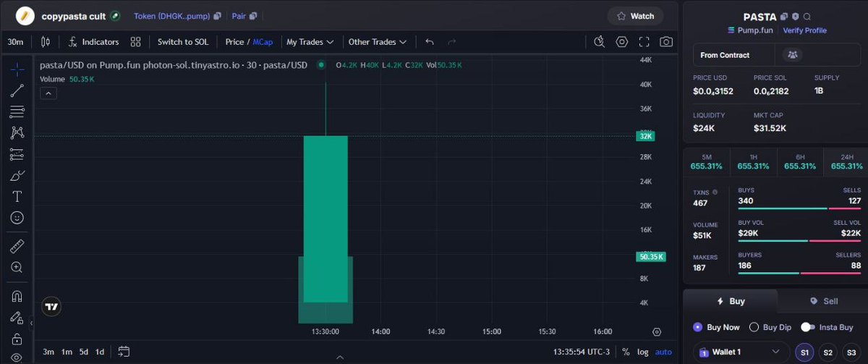868x364 pixels.
Task: Open the Indicators dialog
Action: pos(94,42)
